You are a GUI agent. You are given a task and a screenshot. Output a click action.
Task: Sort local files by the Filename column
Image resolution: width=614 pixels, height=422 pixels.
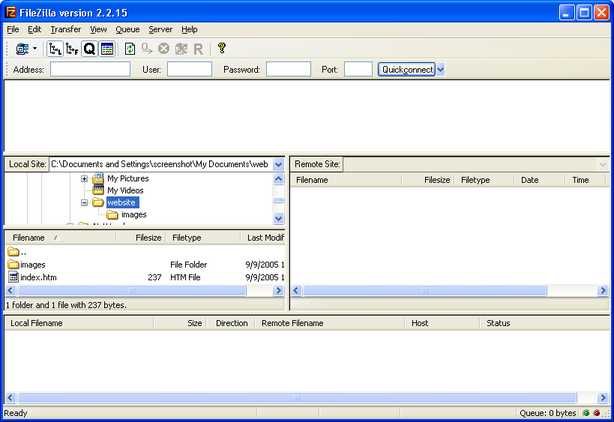(60, 238)
